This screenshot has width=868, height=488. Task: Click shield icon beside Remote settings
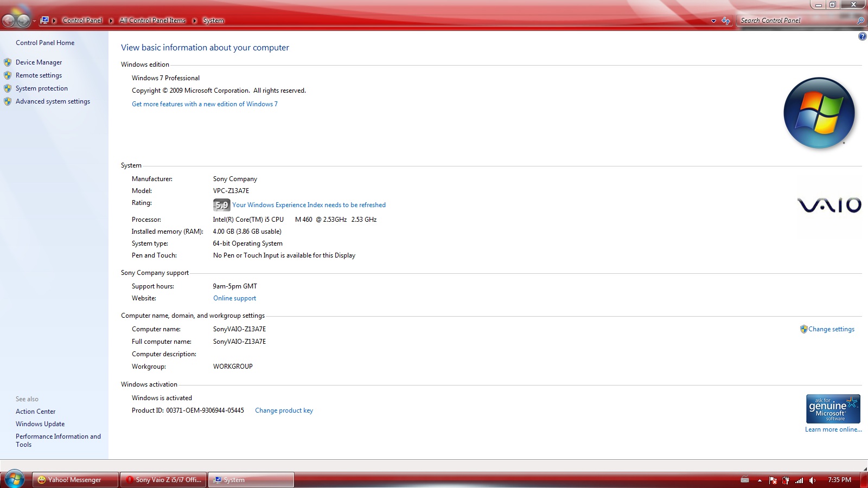8,75
